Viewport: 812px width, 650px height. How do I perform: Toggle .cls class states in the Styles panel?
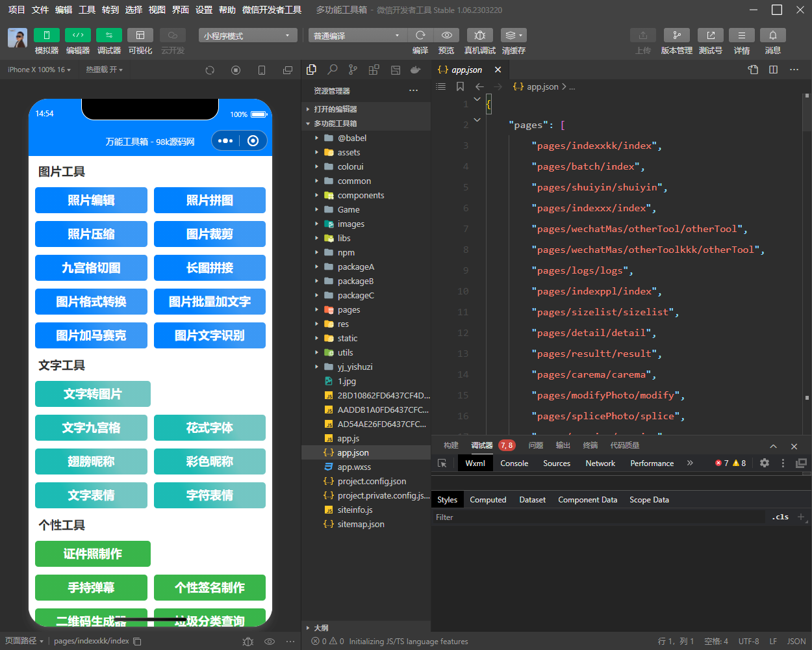tap(780, 517)
